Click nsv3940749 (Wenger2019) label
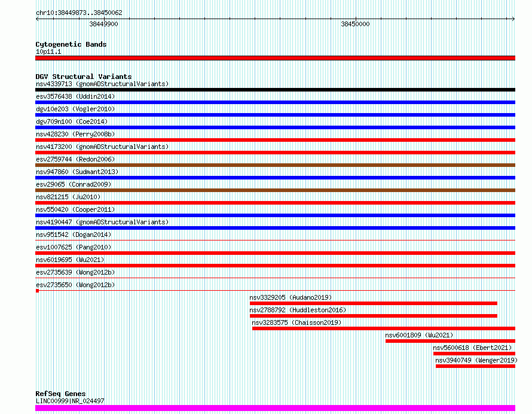This screenshot has width=532, height=414. click(x=476, y=360)
